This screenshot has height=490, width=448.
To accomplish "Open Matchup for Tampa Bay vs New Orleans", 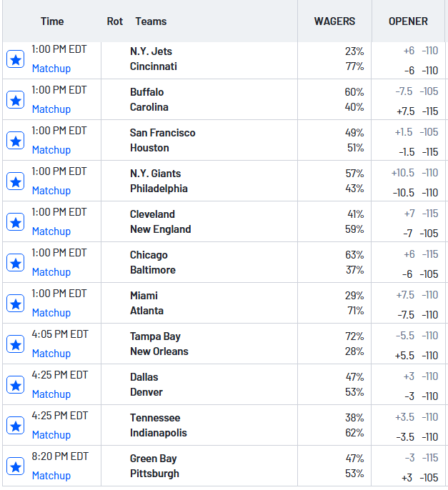I will pos(51,354).
